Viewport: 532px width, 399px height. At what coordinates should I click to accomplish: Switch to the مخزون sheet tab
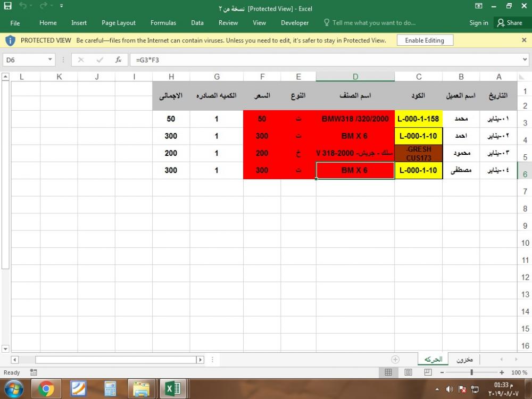point(464,359)
